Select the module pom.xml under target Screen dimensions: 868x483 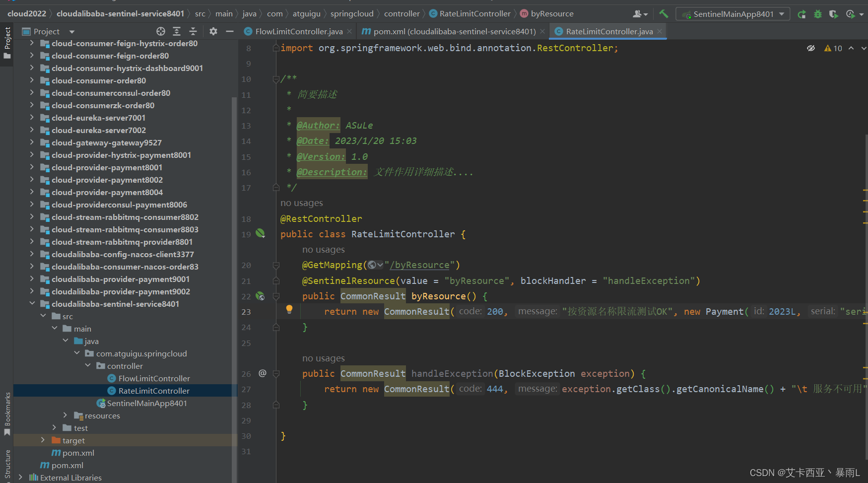[78, 453]
